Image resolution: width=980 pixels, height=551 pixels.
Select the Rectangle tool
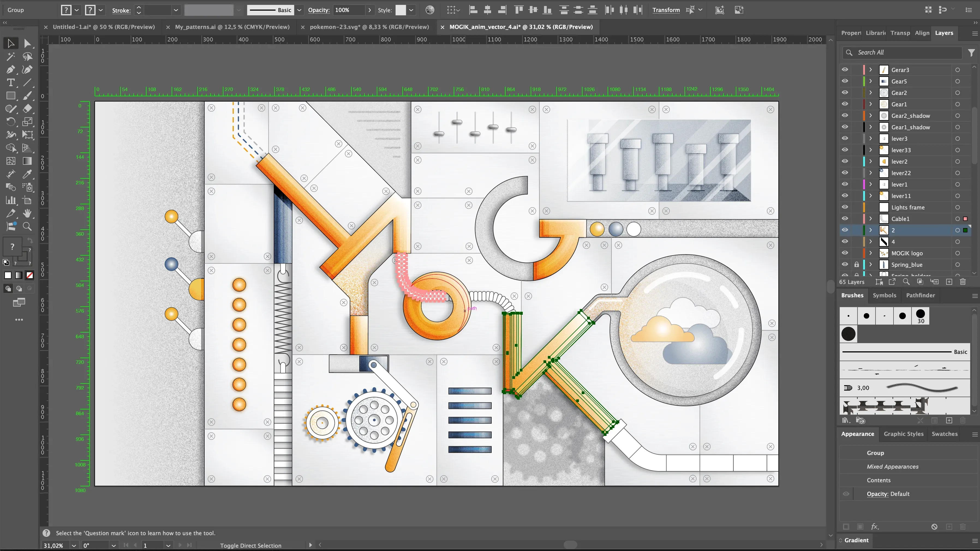click(x=11, y=95)
